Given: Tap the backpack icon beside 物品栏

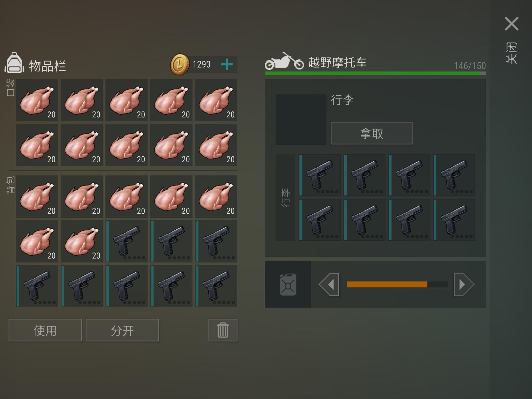Looking at the screenshot, I should pyautogui.click(x=15, y=63).
